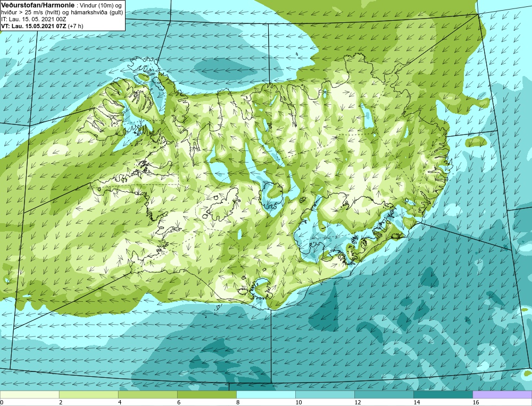Viewport: 532px width, 406px height.
Task: Click the 10–12 m/s turquoise legend swatch
Action: (325, 394)
